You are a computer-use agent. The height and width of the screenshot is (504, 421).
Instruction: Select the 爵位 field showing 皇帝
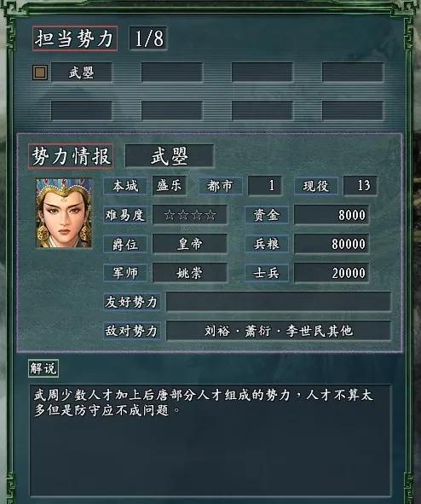tap(190, 244)
